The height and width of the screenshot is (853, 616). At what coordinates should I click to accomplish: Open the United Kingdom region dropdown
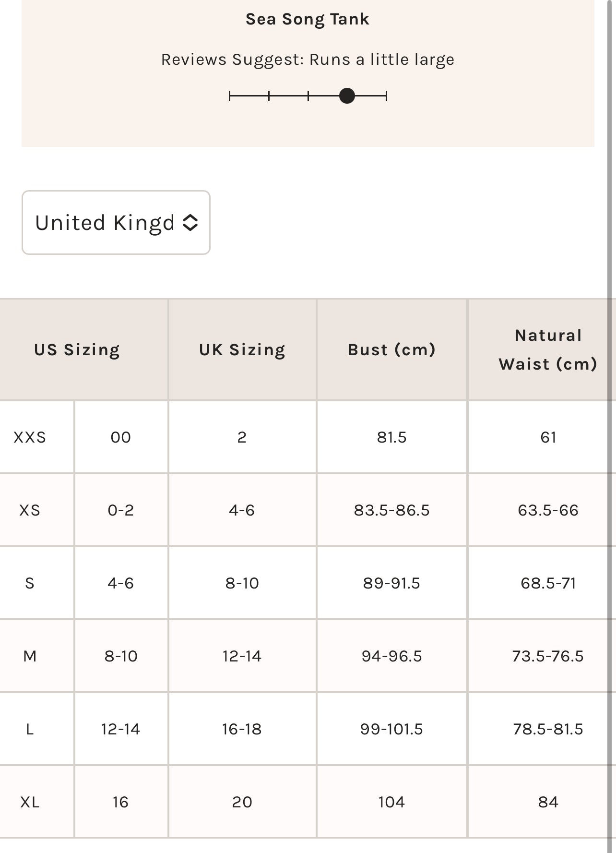pos(116,222)
